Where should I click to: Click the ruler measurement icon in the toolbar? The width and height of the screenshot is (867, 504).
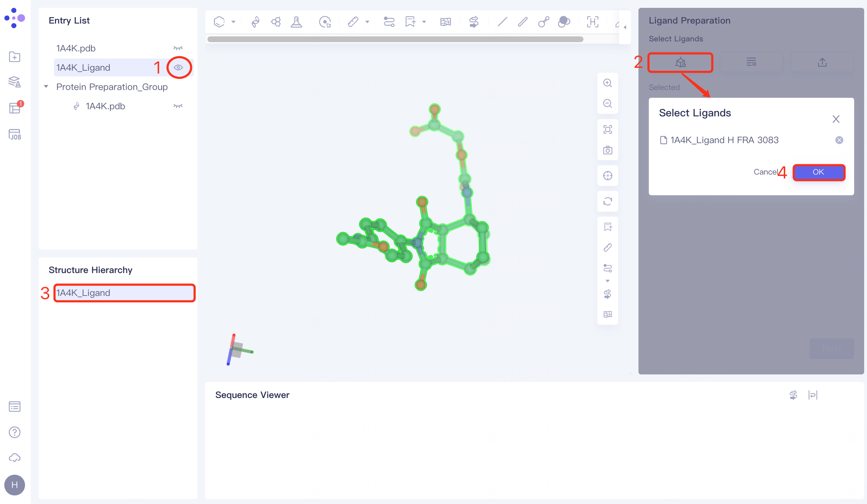(x=353, y=22)
